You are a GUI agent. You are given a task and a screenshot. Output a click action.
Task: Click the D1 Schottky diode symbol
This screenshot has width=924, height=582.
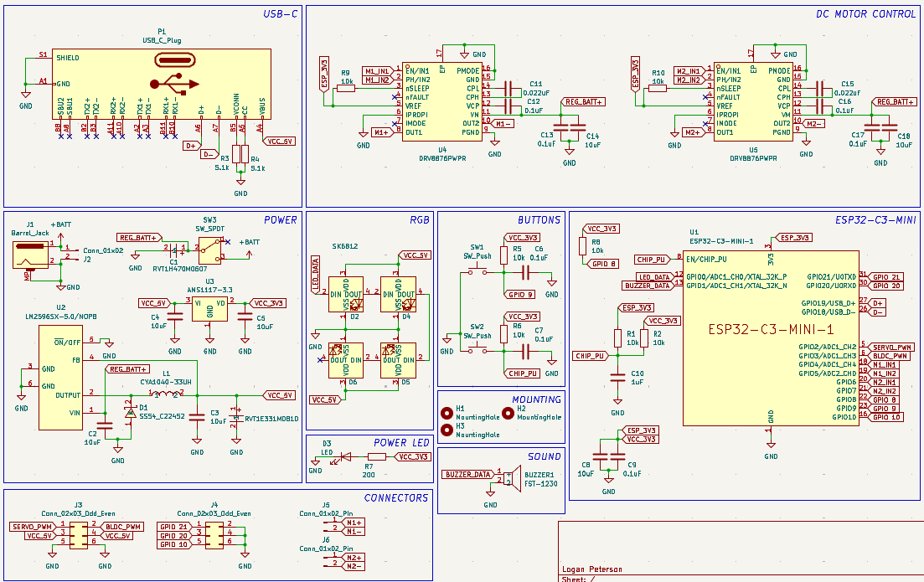coord(130,413)
